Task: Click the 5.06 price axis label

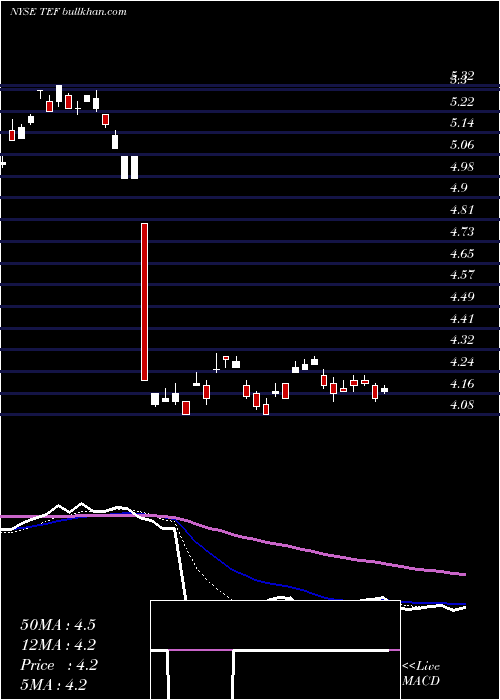Action: (462, 145)
